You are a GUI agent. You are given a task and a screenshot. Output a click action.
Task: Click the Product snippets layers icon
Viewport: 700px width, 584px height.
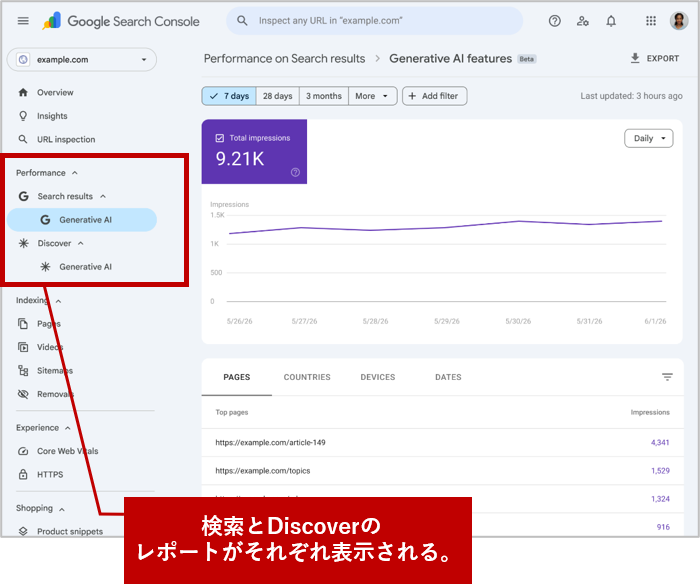point(23,531)
